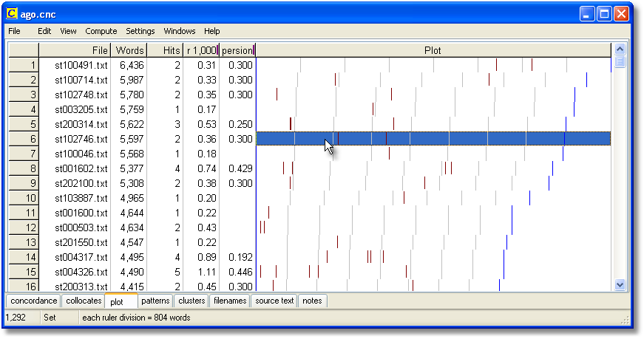This screenshot has width=644, height=339.
Task: Click the per 1,000 column header
Action: pos(201,50)
